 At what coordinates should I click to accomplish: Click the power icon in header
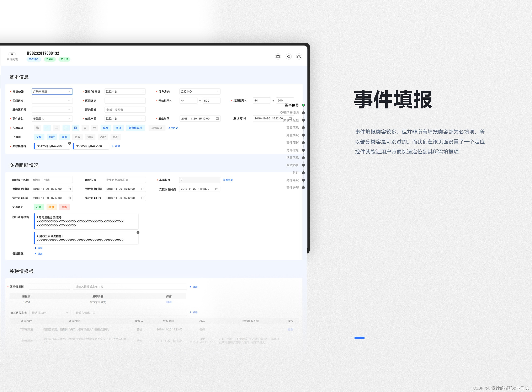point(288,57)
